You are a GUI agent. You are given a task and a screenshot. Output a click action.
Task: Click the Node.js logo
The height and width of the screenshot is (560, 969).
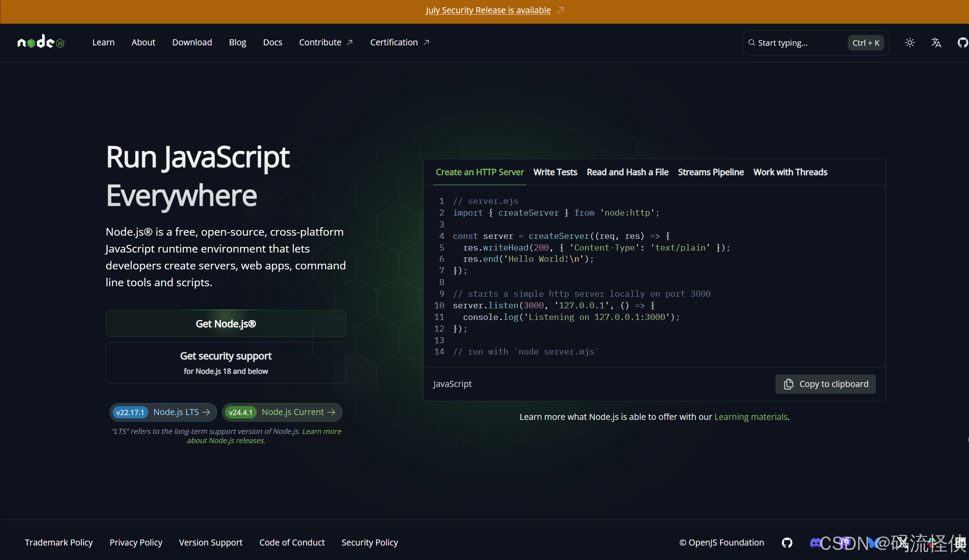coord(41,42)
